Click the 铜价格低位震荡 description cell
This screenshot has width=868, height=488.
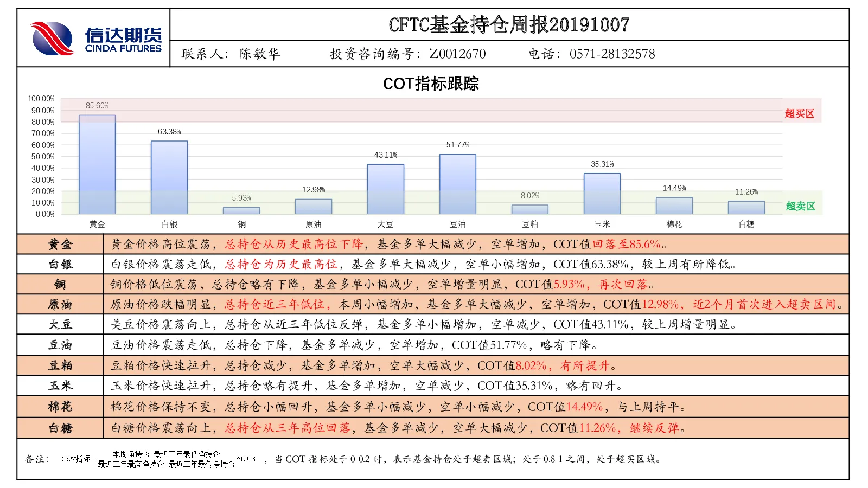click(x=476, y=284)
